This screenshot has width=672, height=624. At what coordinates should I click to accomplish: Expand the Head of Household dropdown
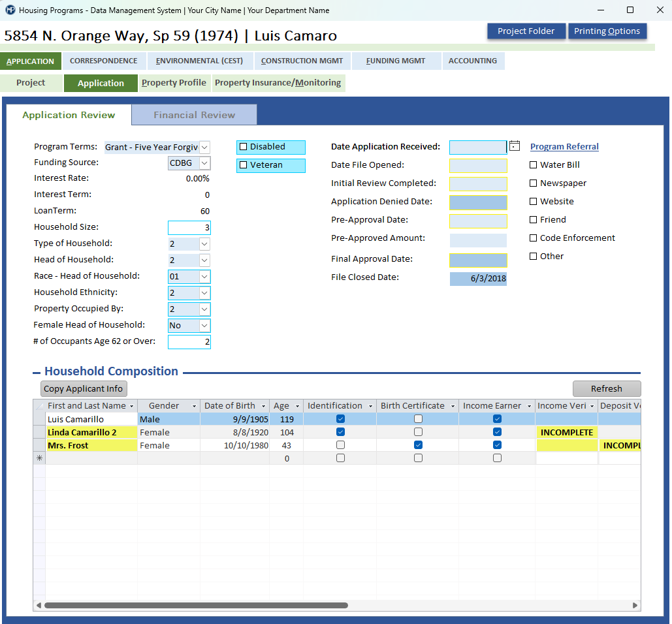coord(205,260)
